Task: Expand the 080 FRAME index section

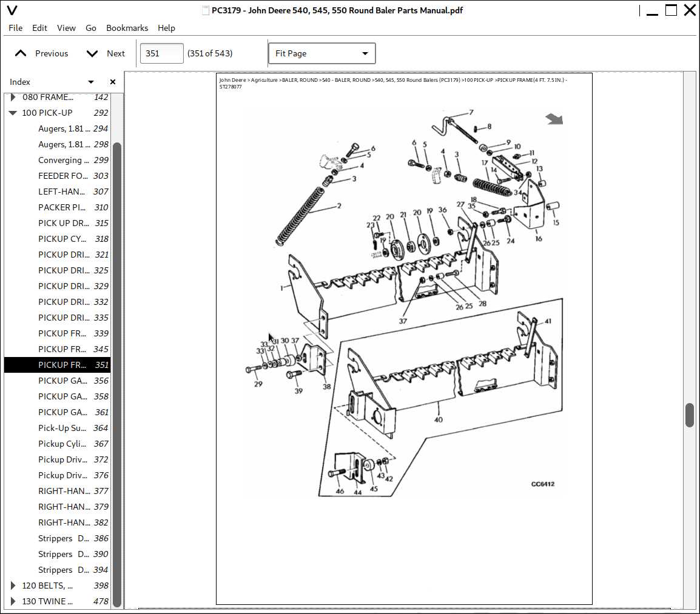Action: [x=13, y=97]
